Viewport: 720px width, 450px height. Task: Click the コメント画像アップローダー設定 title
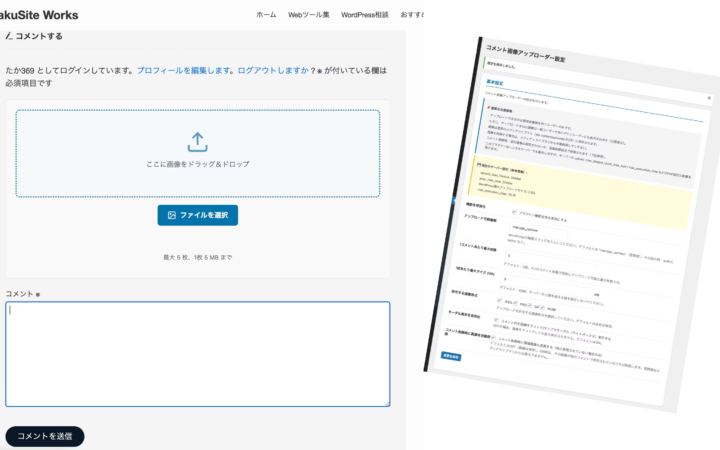coord(525,54)
